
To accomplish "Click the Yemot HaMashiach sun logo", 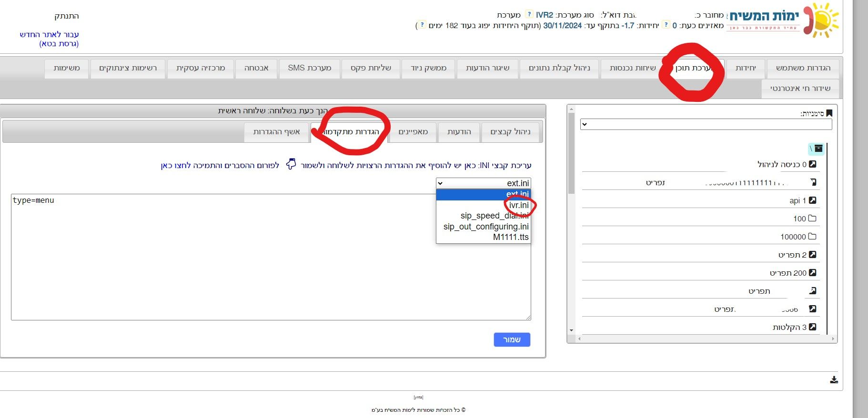I will [821, 20].
